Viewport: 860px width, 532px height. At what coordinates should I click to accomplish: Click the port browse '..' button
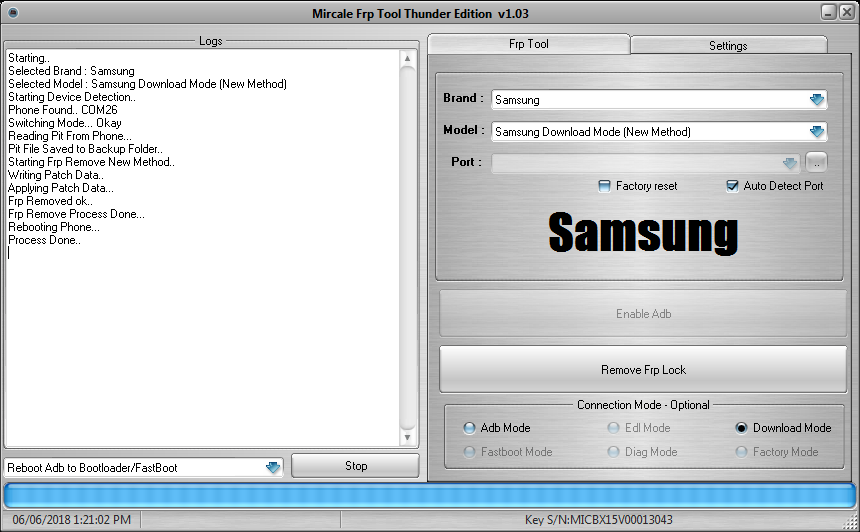click(816, 163)
